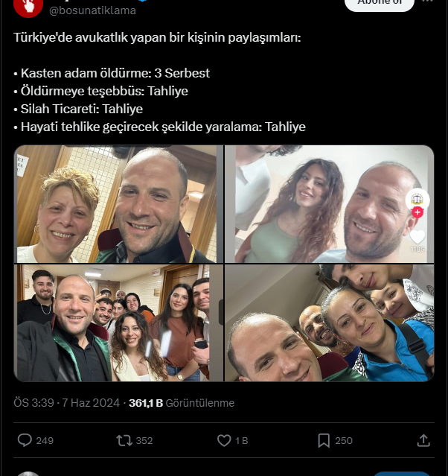Click the red plus follow badge in photo

[417, 212]
